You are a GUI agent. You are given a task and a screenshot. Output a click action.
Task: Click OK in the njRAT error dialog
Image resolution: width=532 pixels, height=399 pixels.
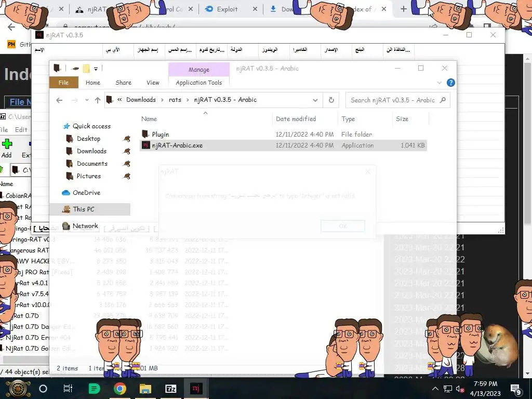[343, 226]
